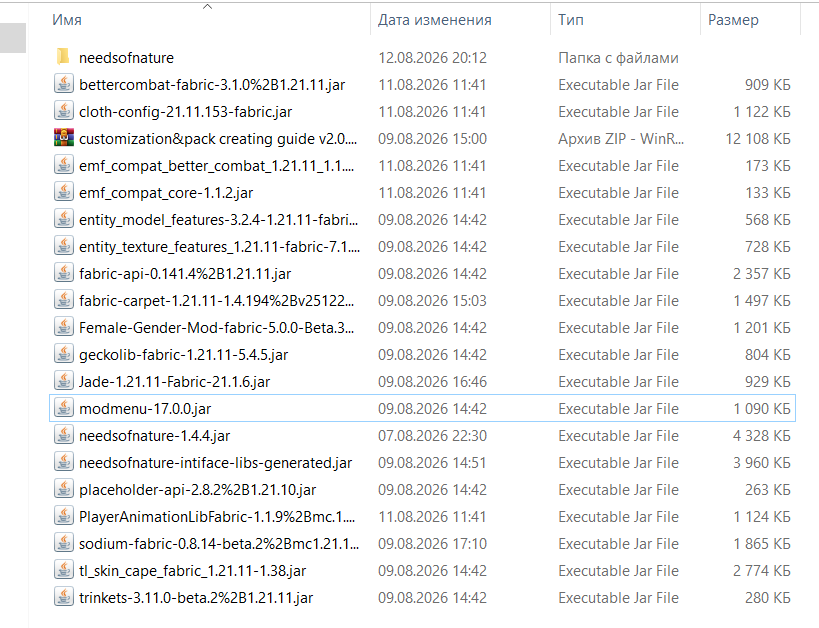Click the cloth-config jar file icon
Screen dimensions: 819x628
pos(64,111)
